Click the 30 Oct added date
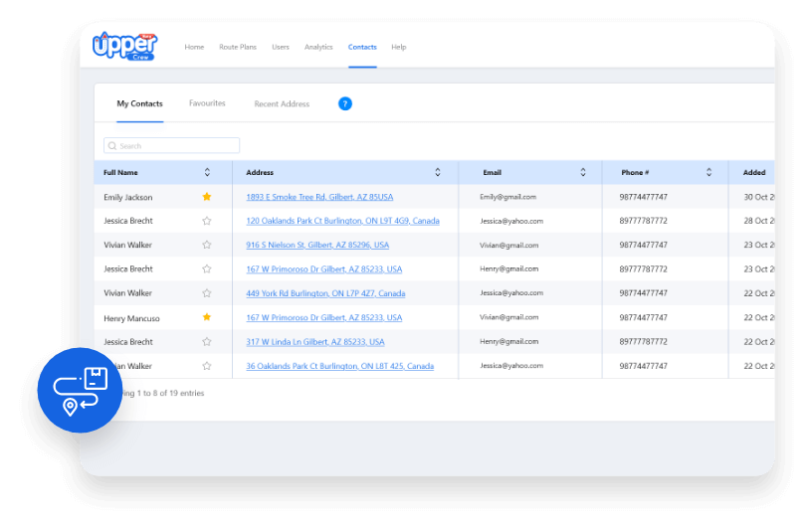 coord(759,197)
